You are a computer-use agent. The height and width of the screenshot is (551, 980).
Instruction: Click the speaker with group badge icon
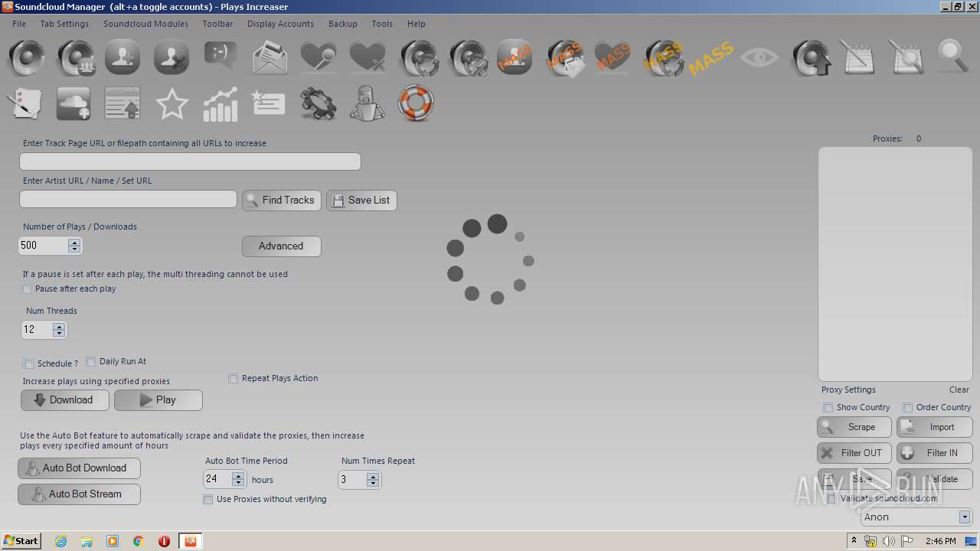coord(76,57)
